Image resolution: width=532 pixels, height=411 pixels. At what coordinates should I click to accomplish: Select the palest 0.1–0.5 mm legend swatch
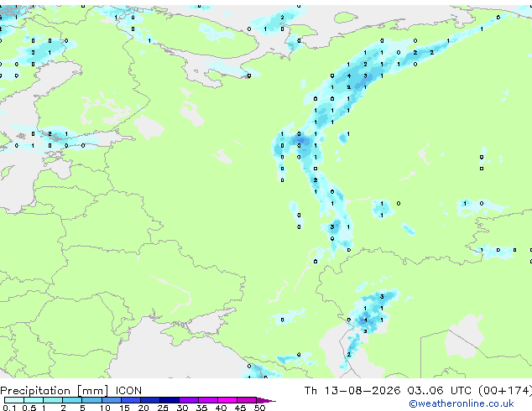[x=14, y=400]
